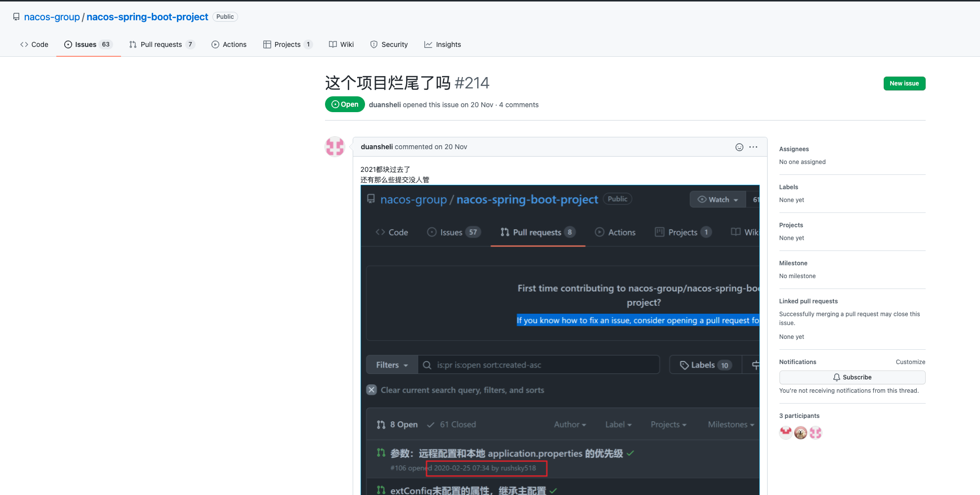Click the '3 participants' text
This screenshot has height=495, width=980.
pos(799,416)
